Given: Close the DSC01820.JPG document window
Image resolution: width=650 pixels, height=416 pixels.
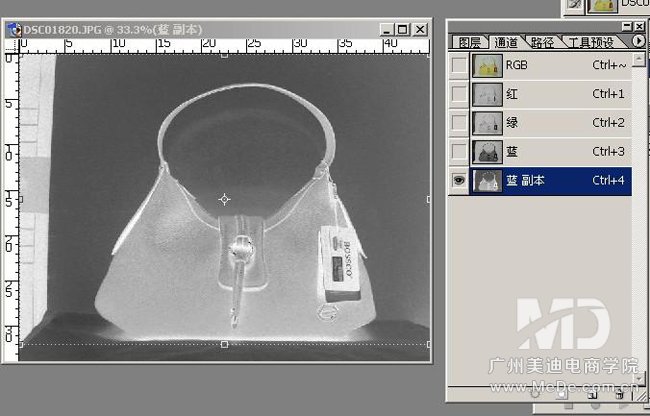Looking at the screenshot, I should click(x=420, y=29).
